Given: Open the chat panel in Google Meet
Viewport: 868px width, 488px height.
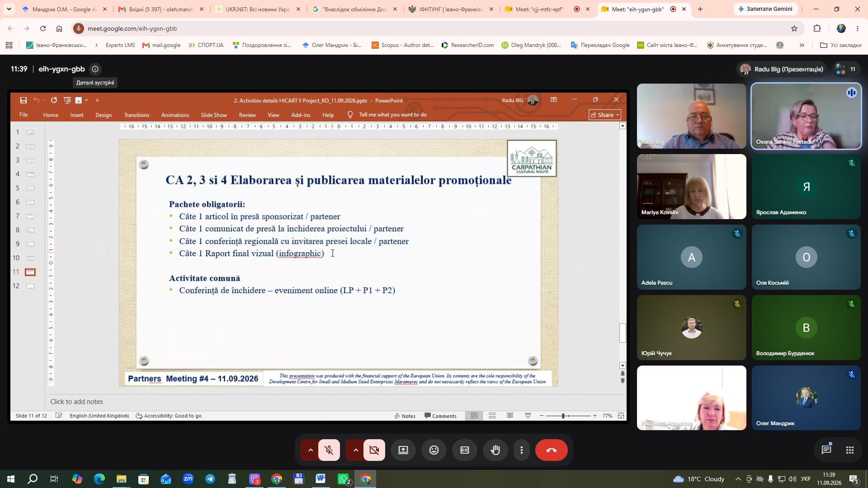Looking at the screenshot, I should (826, 450).
